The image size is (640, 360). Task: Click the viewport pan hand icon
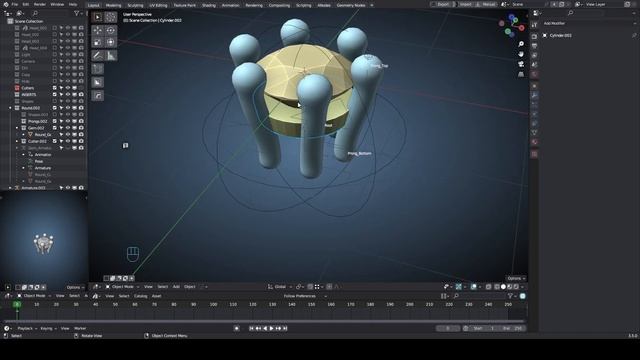[x=521, y=54]
